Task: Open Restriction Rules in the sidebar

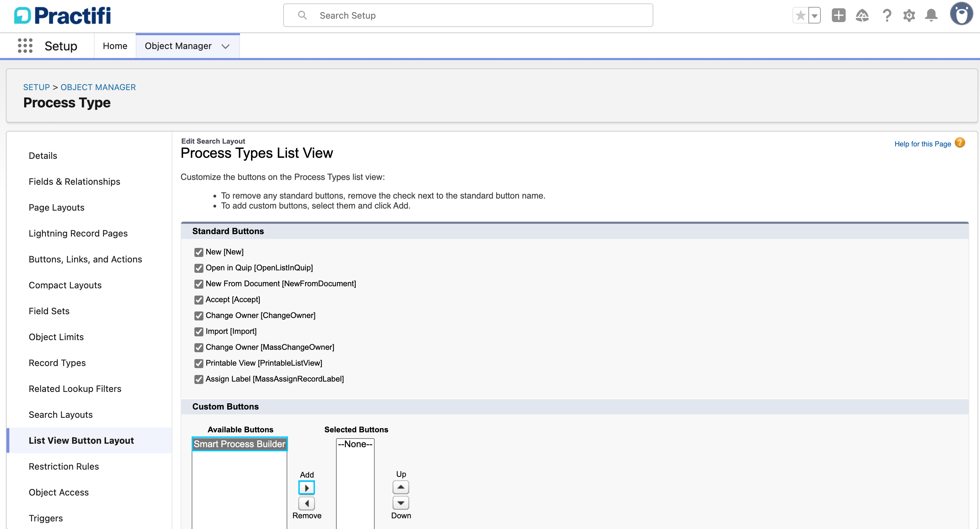Action: point(64,466)
